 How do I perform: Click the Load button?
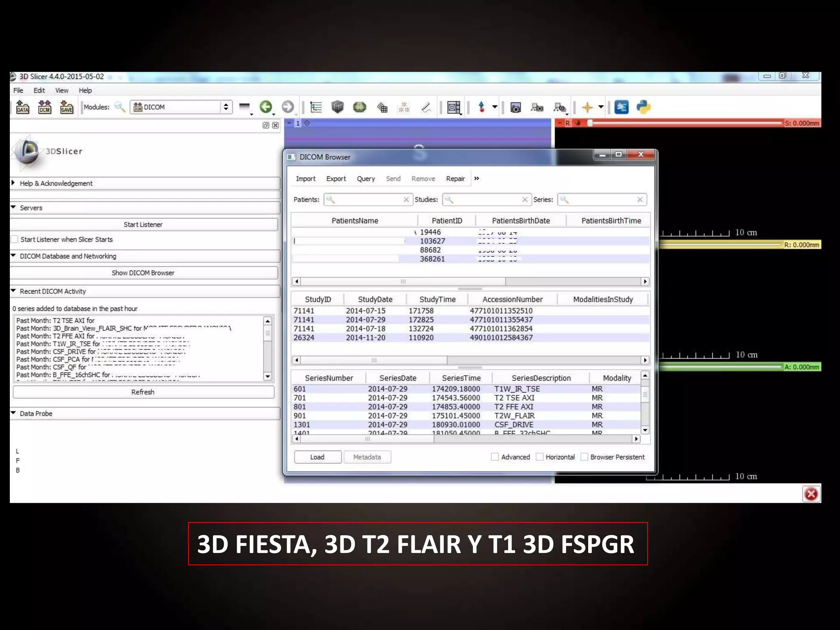click(x=317, y=457)
